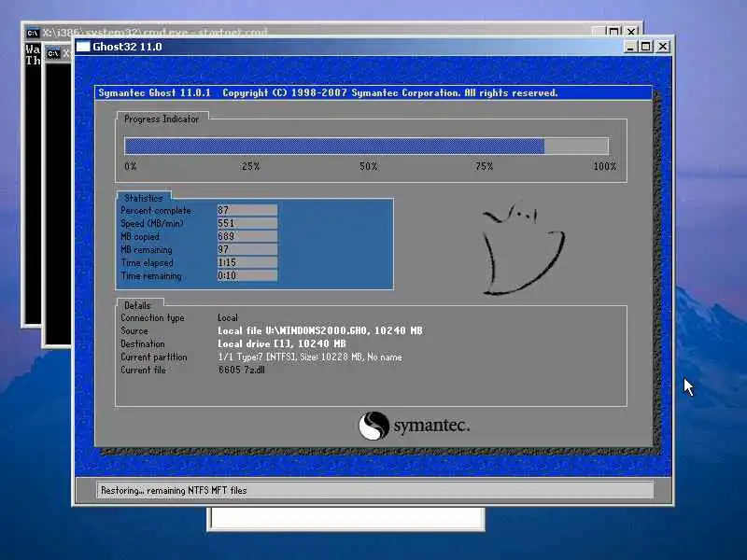Click the 50% progress marker
This screenshot has width=747, height=560.
tap(369, 166)
